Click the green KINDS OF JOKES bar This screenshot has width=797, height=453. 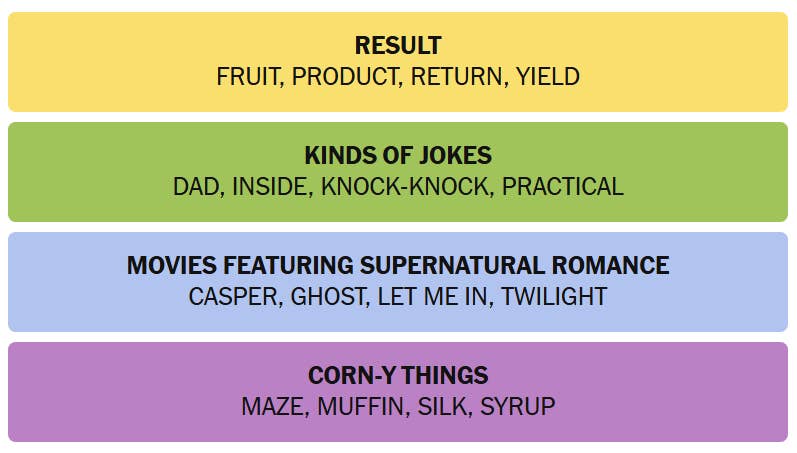[398, 172]
